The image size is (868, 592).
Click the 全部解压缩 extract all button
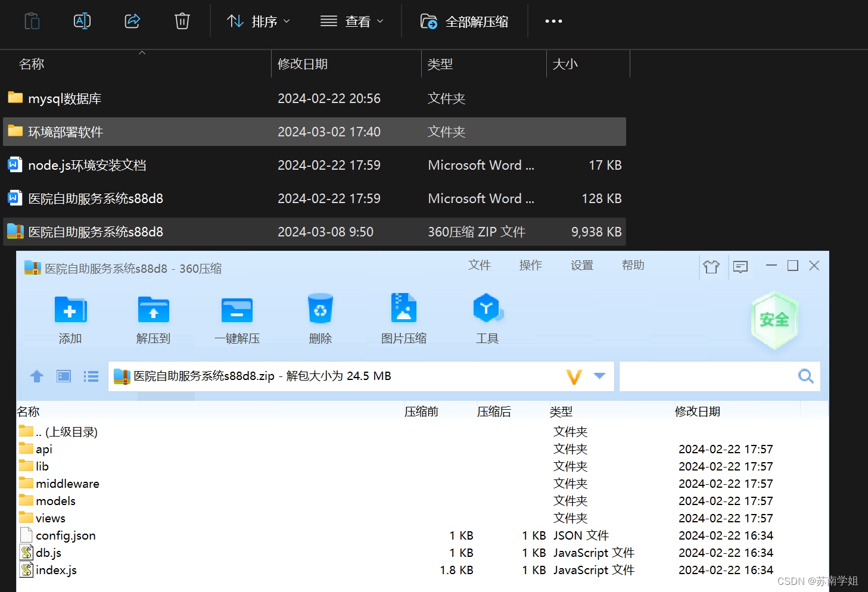click(465, 21)
